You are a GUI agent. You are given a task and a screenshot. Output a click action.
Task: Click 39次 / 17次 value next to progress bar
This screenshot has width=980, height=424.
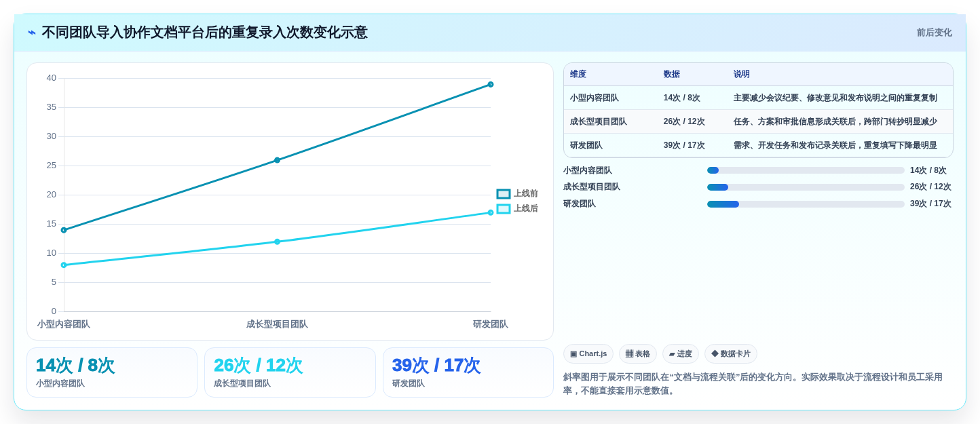coord(930,204)
